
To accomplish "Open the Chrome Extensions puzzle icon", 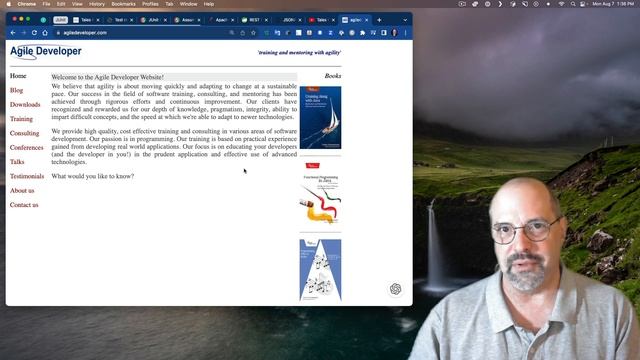I will [362, 33].
